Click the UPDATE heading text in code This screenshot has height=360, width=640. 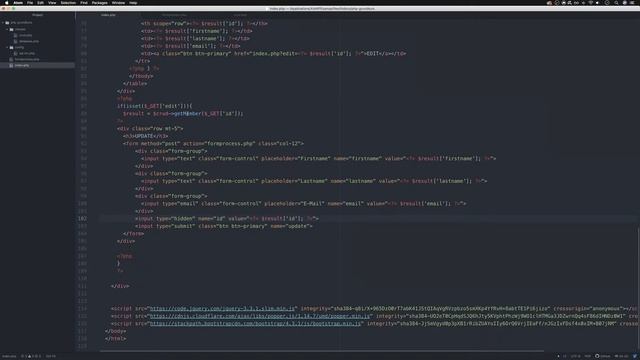click(144, 136)
